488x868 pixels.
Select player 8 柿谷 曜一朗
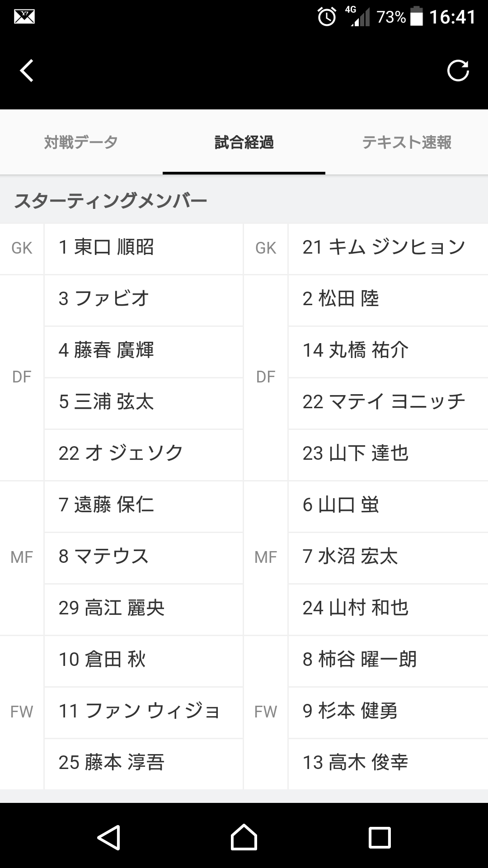pyautogui.click(x=388, y=660)
